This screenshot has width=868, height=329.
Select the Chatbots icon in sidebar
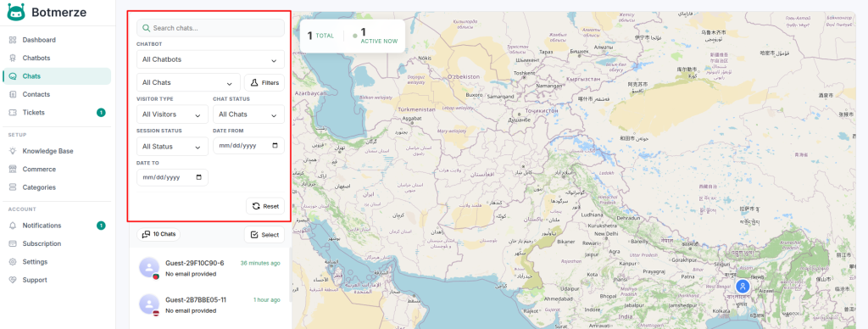[x=13, y=59]
